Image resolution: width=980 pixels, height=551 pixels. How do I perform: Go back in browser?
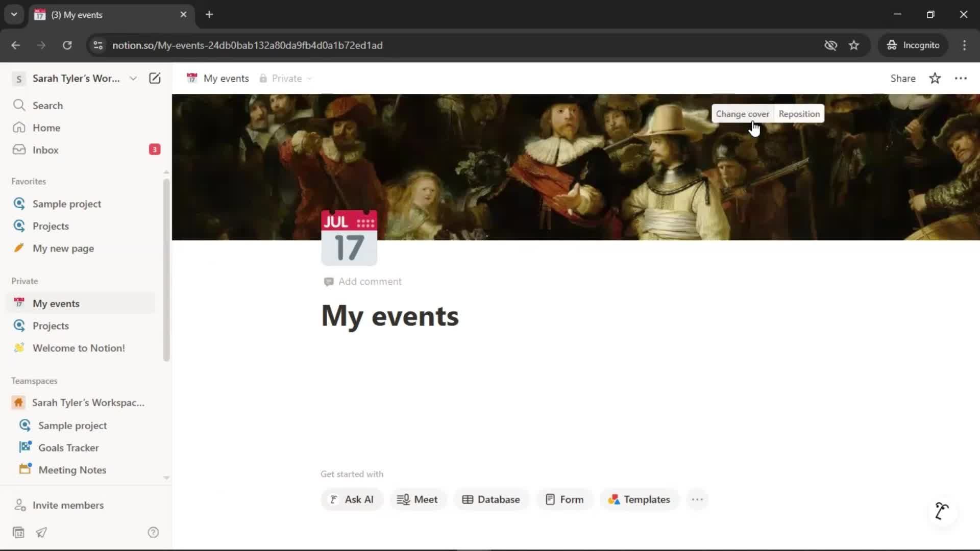pyautogui.click(x=16, y=45)
